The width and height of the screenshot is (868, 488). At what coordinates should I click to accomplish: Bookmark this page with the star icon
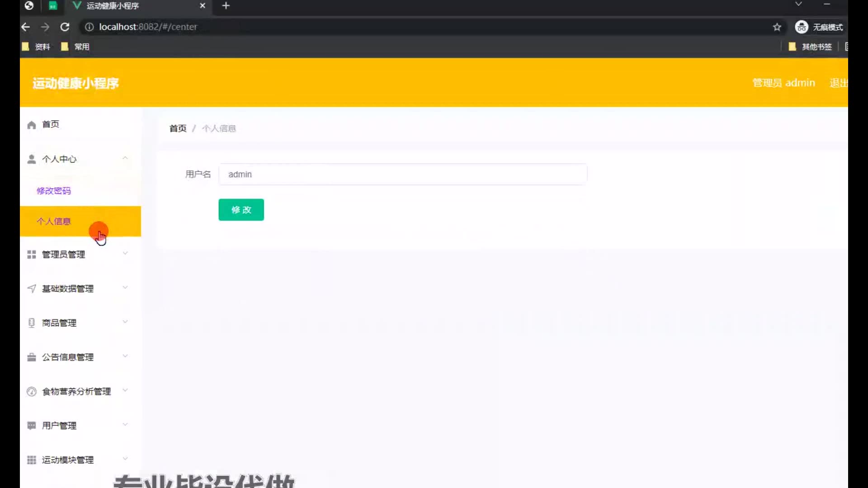click(777, 27)
